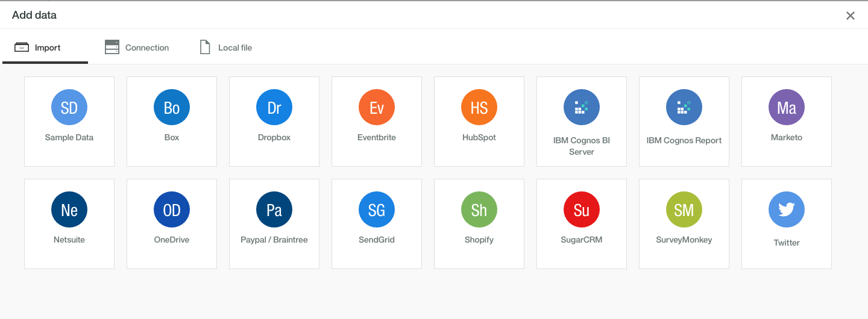The height and width of the screenshot is (319, 868).
Task: Click the IBM Cognos Report label
Action: [x=684, y=140]
